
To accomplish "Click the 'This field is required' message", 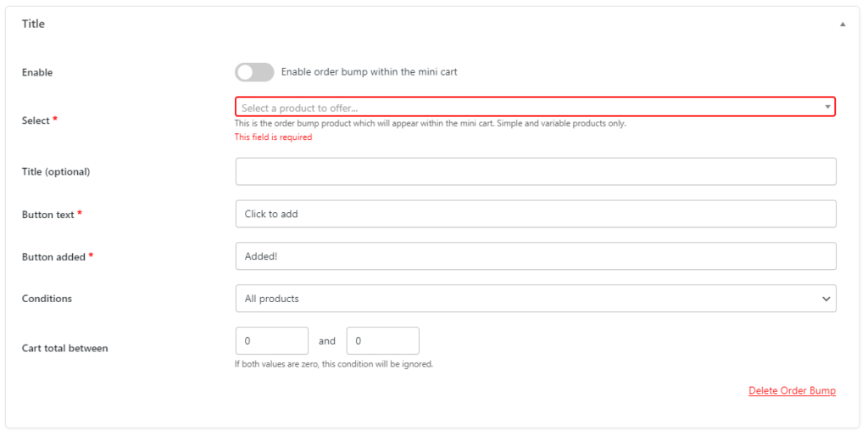I will (x=274, y=137).
